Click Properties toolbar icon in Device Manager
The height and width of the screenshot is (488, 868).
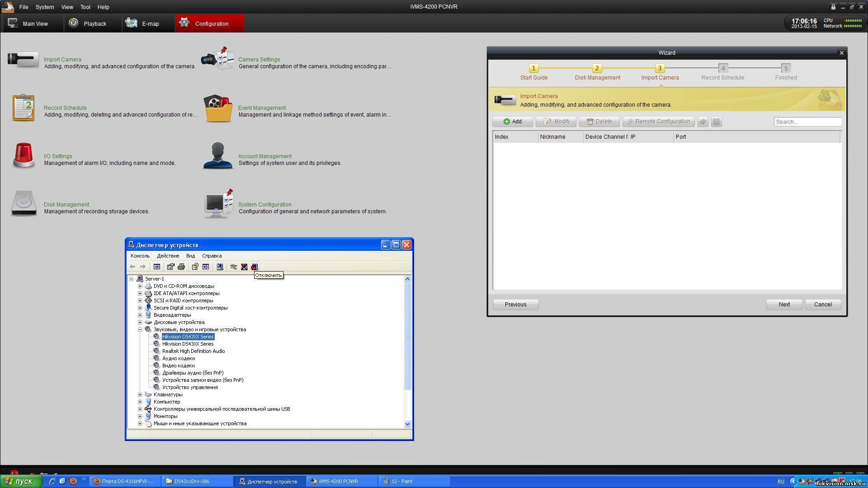tap(170, 267)
